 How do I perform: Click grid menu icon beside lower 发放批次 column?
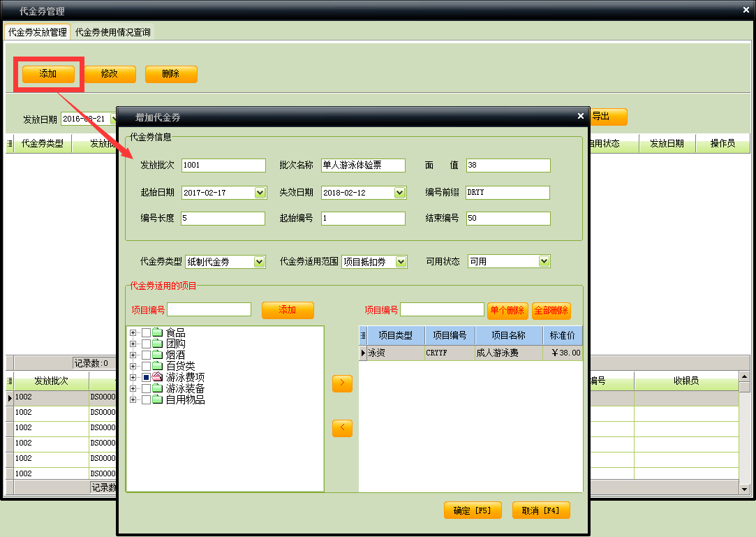(10, 381)
